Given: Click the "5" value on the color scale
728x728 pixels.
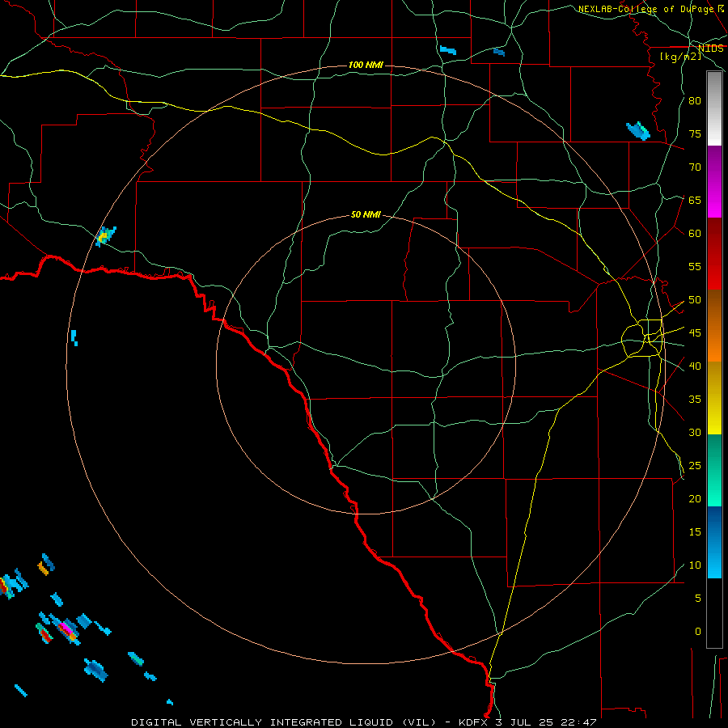Looking at the screenshot, I should [698, 599].
